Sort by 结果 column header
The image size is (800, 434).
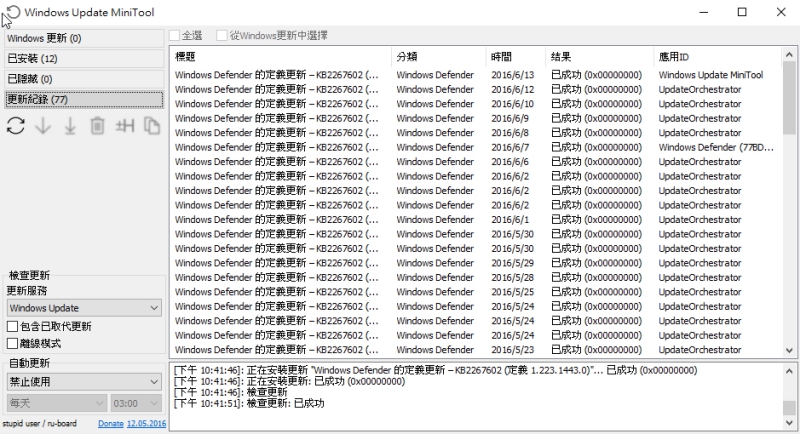pyautogui.click(x=599, y=57)
